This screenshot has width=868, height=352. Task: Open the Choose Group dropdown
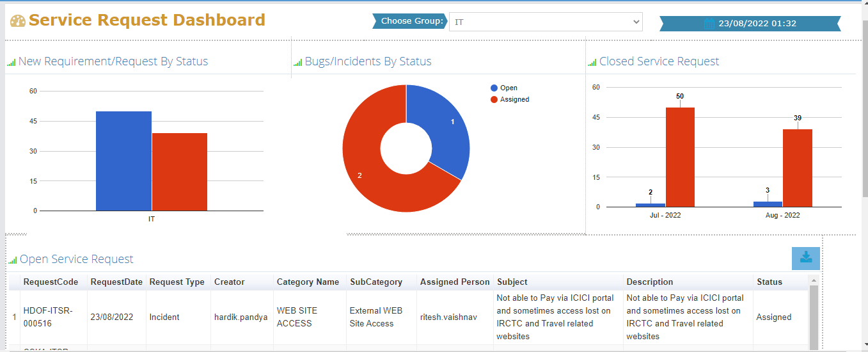[546, 22]
